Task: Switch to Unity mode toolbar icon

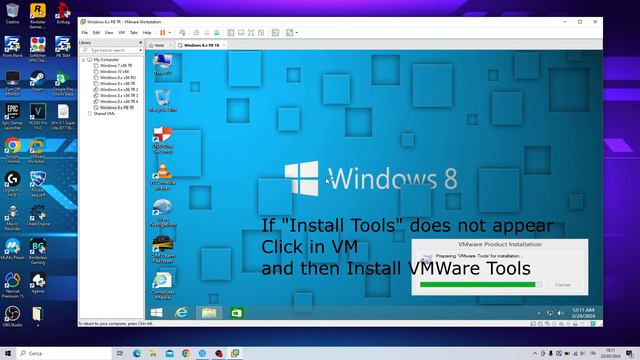Action: 261,33
